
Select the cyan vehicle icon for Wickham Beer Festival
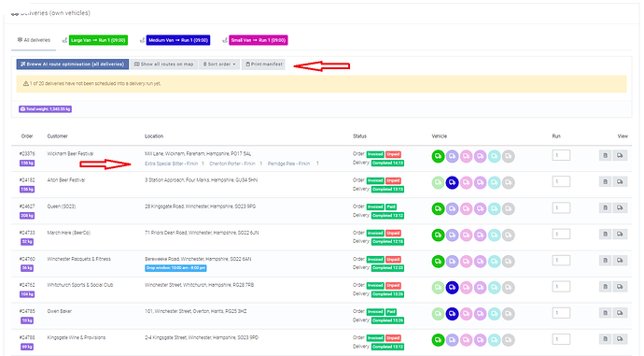tap(494, 156)
